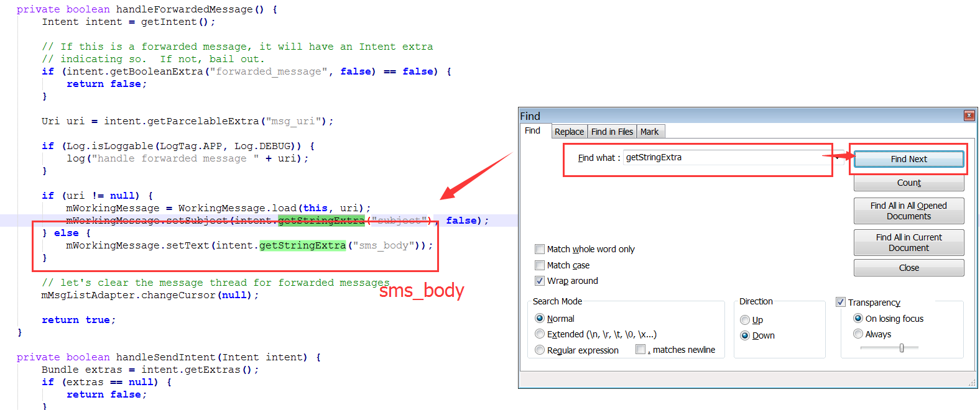Click the transparency slider handle
The width and height of the screenshot is (980, 410).
click(x=902, y=348)
